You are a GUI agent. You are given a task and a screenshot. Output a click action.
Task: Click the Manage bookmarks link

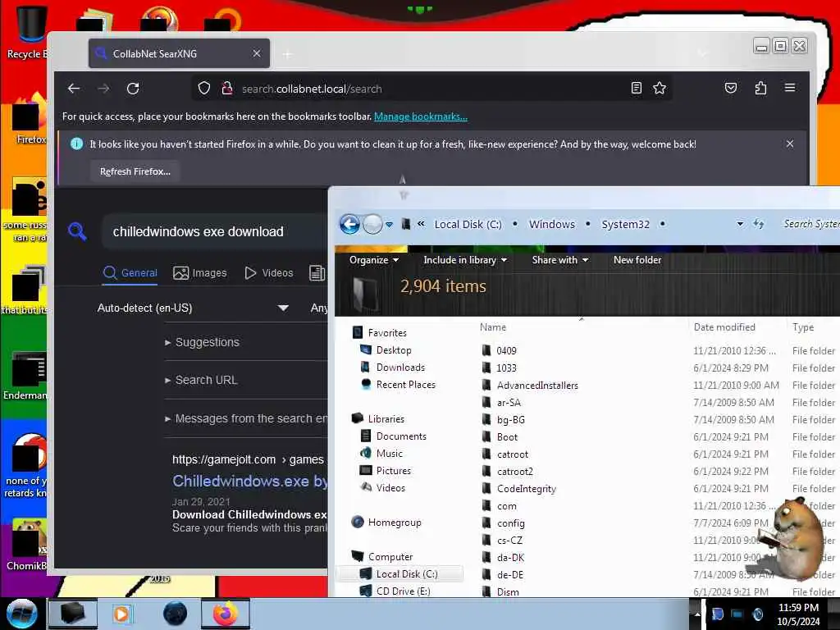pyautogui.click(x=421, y=116)
